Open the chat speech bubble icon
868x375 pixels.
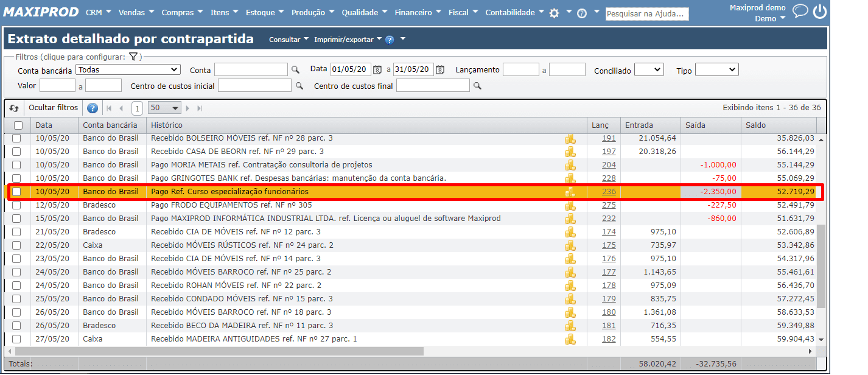[x=800, y=11]
